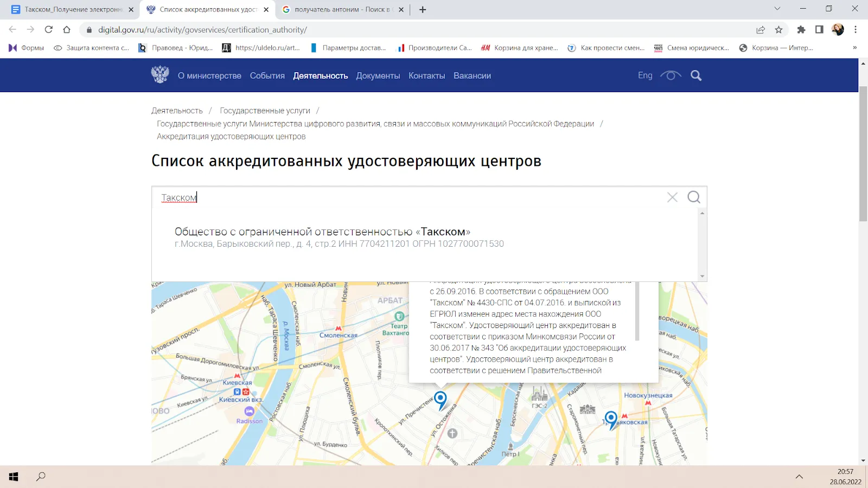Select the Смоленская metro label on map
Viewport: 868px width, 488px height.
click(339, 335)
